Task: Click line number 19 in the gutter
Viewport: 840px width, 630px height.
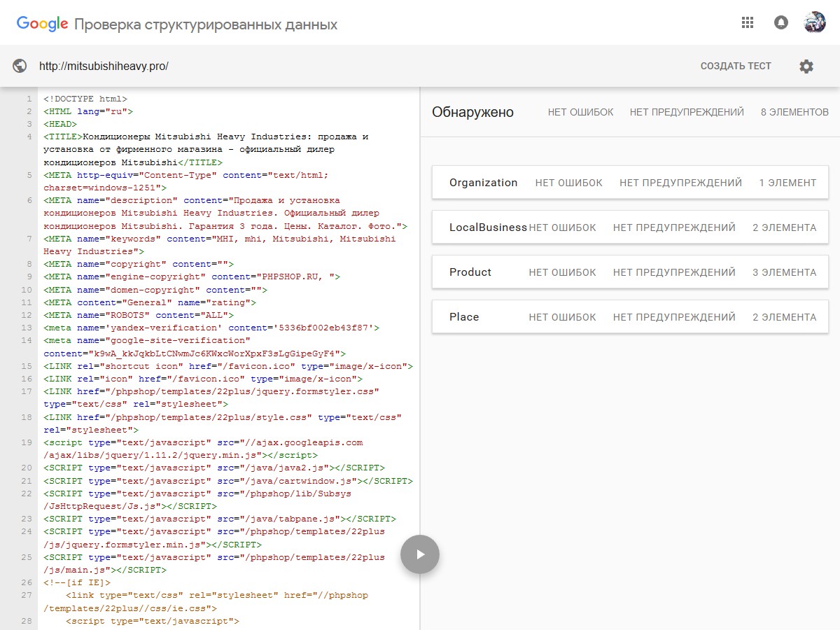Action: tap(27, 442)
